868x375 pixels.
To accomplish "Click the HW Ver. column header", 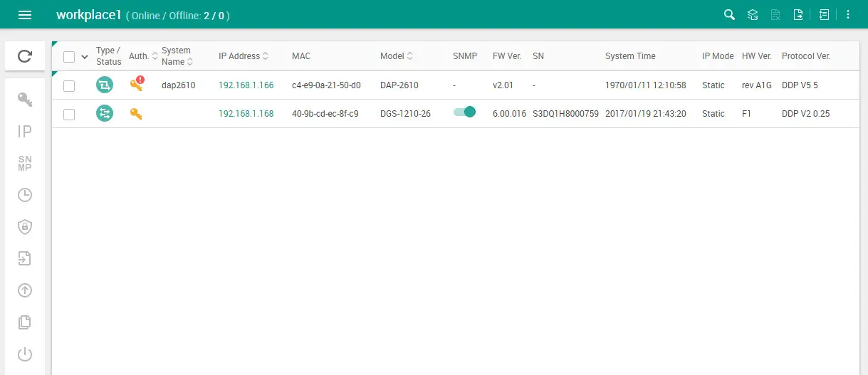I will [757, 56].
